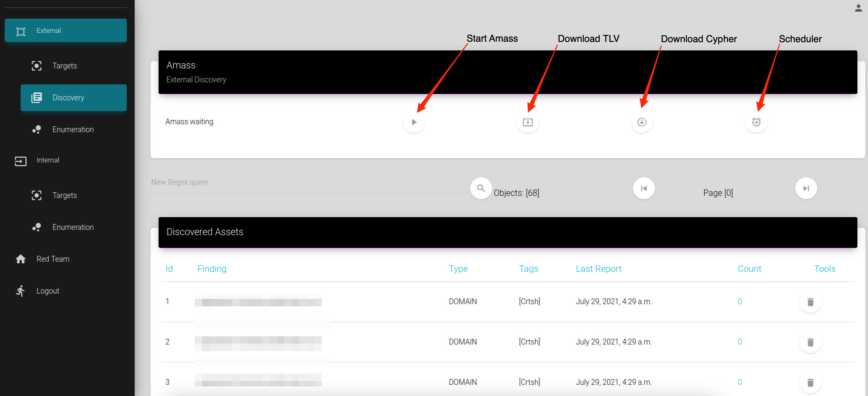
Task: Click the Download Cypher icon
Action: 642,122
